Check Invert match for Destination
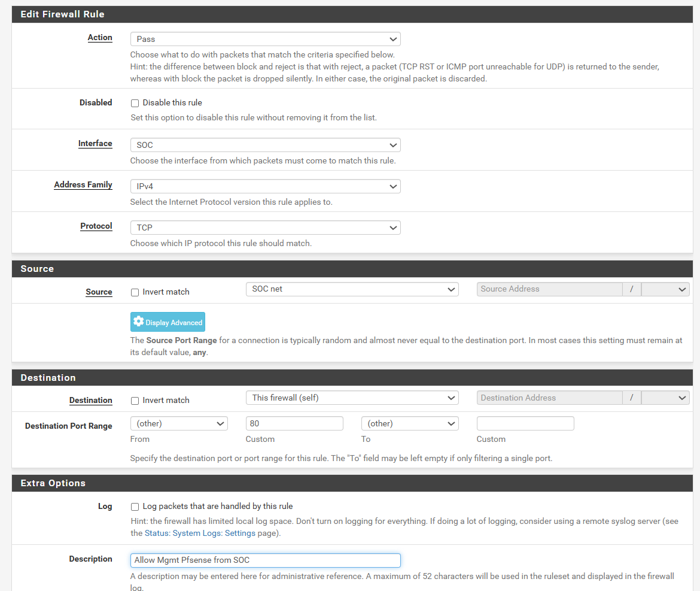 pos(135,401)
